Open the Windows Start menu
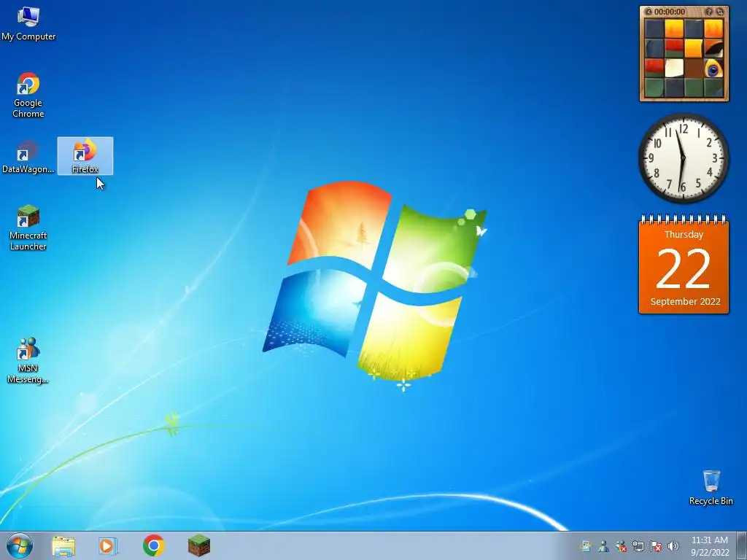The width and height of the screenshot is (747, 560). (20, 545)
